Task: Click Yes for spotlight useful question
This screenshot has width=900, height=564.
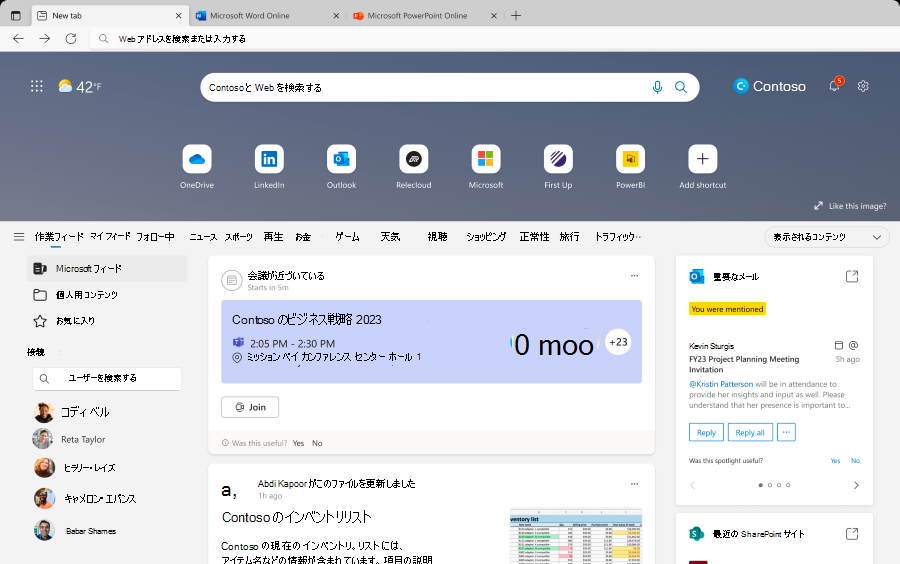Action: 835,461
